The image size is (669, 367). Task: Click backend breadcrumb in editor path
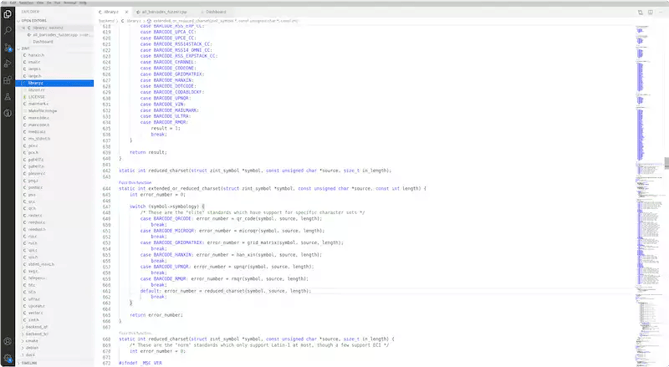(x=106, y=20)
